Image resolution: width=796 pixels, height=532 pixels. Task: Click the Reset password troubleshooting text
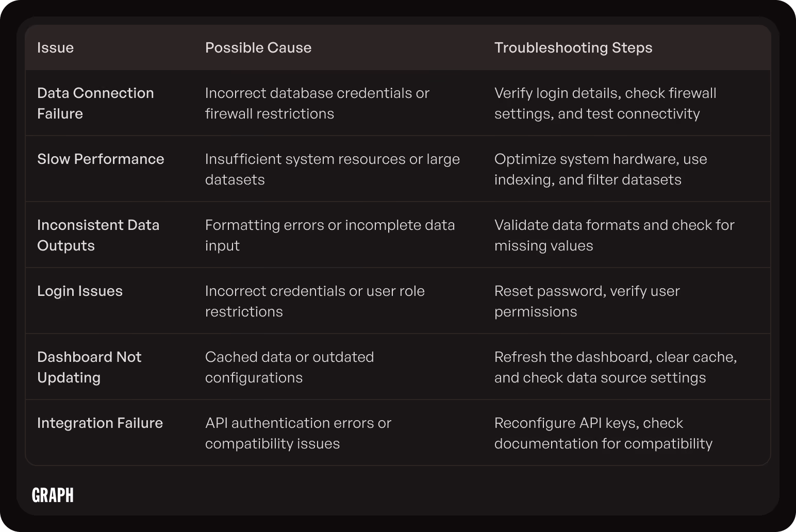[x=587, y=301]
